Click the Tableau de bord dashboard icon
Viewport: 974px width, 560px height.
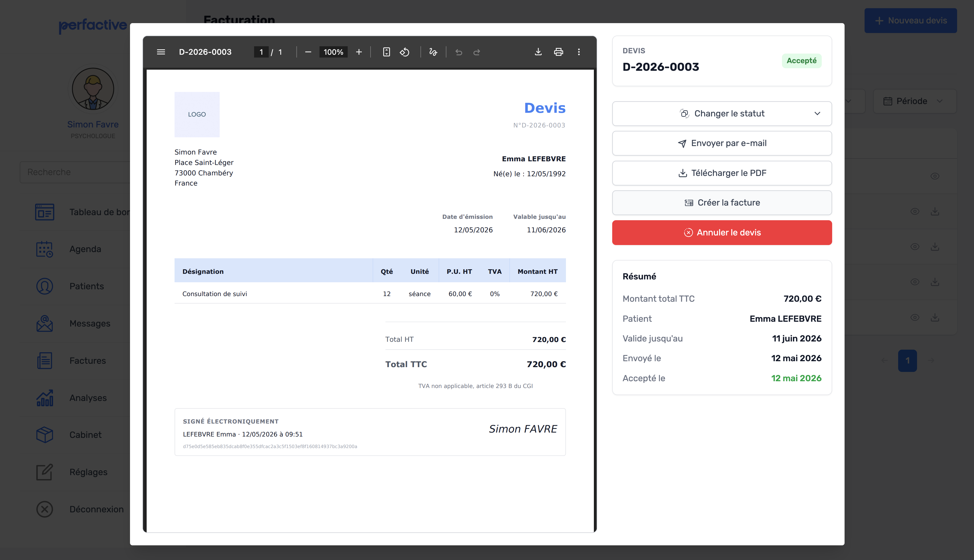(45, 212)
